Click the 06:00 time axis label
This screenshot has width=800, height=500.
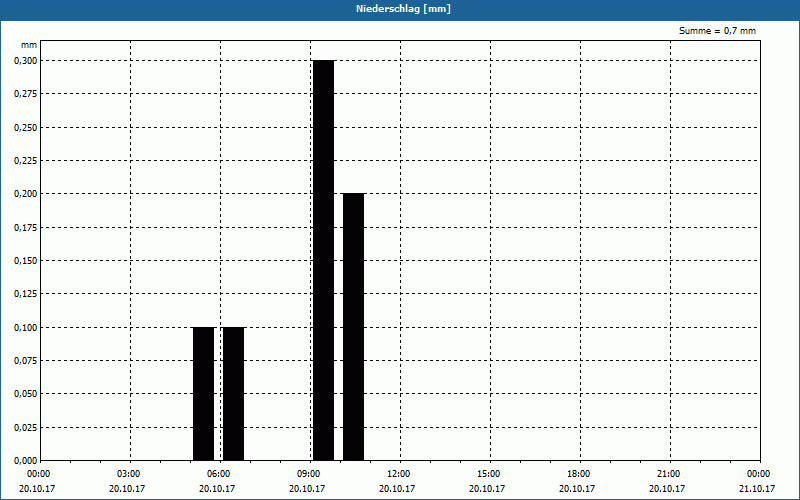[220, 474]
